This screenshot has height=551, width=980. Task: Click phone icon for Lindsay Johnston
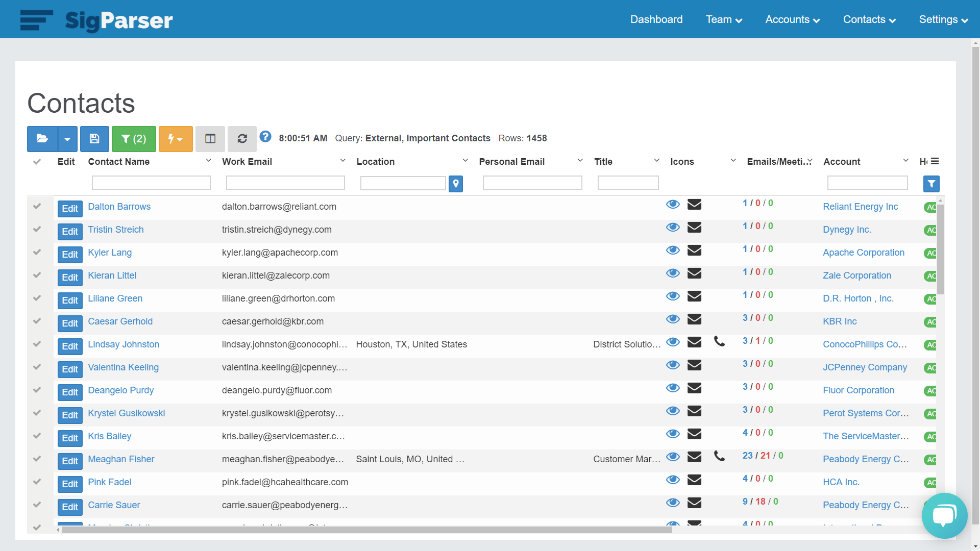(x=719, y=342)
